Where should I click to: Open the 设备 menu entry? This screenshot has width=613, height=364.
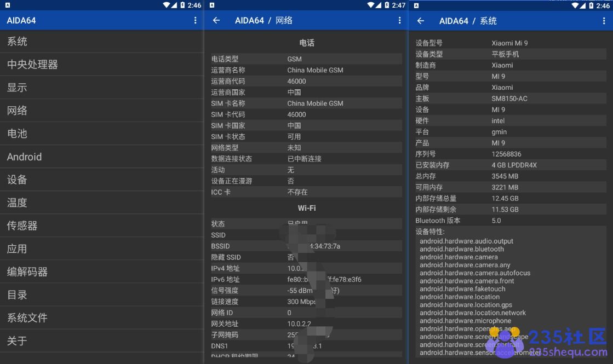point(102,180)
